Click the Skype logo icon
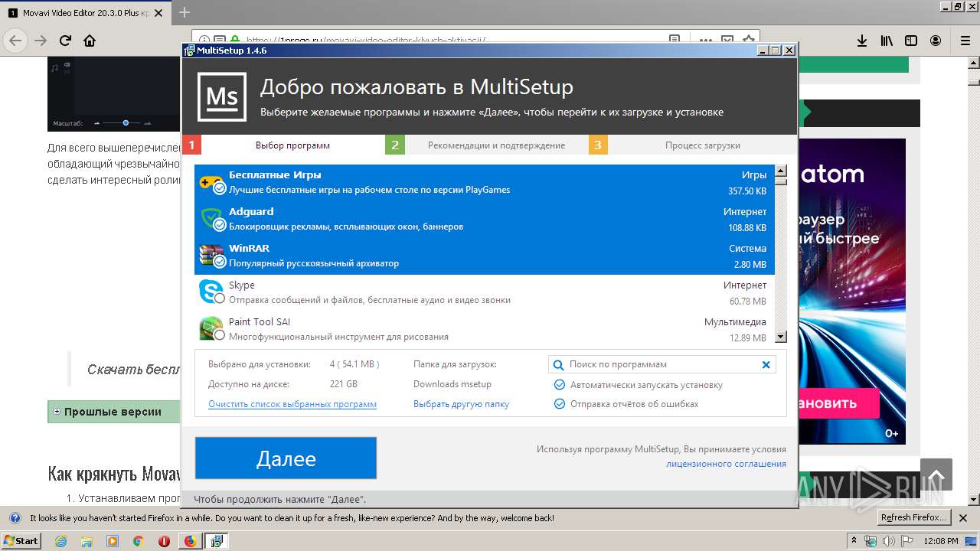 tap(210, 292)
